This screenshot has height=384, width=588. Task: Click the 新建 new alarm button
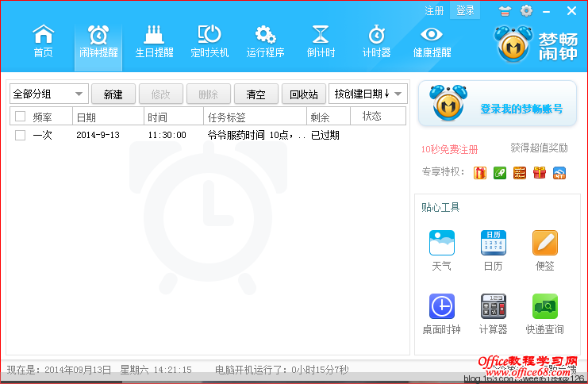point(113,94)
